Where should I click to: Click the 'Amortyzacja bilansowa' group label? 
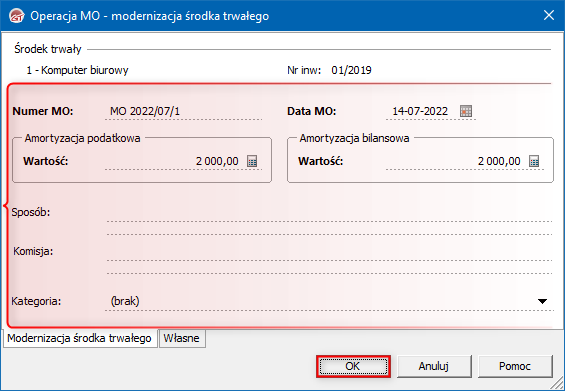point(354,138)
